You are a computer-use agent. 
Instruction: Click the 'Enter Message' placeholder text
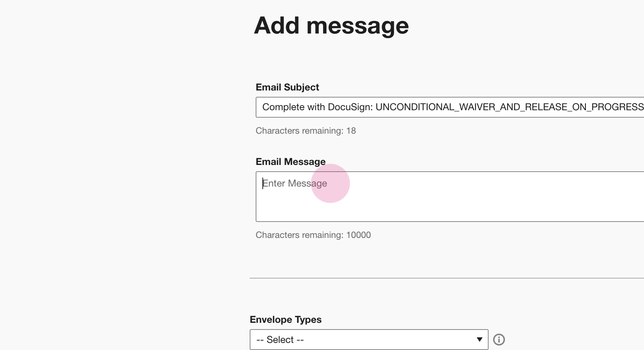(295, 183)
